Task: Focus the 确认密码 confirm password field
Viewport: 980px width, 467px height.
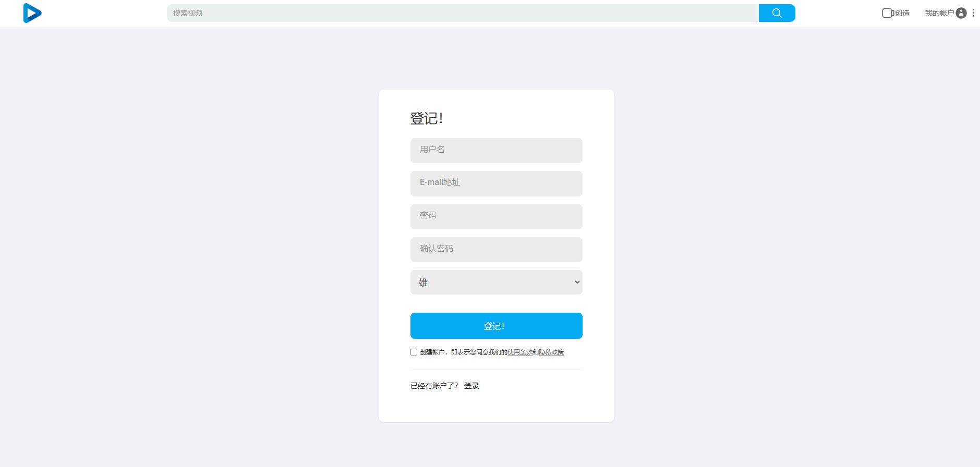Action: point(496,250)
